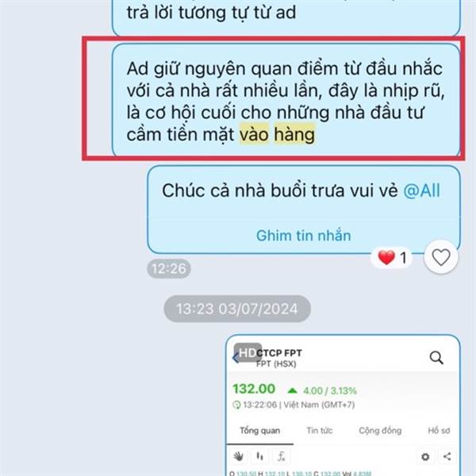Click the magnifier search icon in FPT chart

(436, 358)
